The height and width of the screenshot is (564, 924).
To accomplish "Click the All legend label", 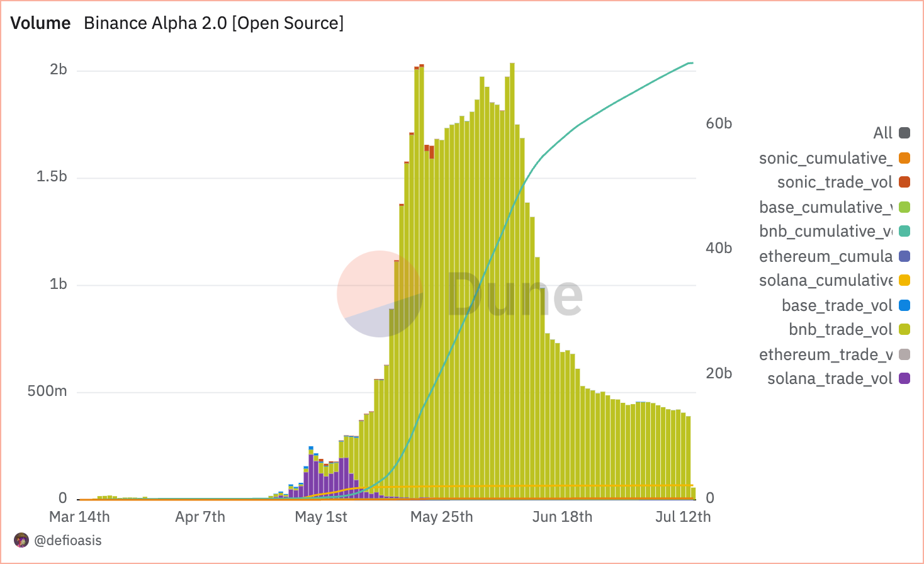I will [882, 133].
